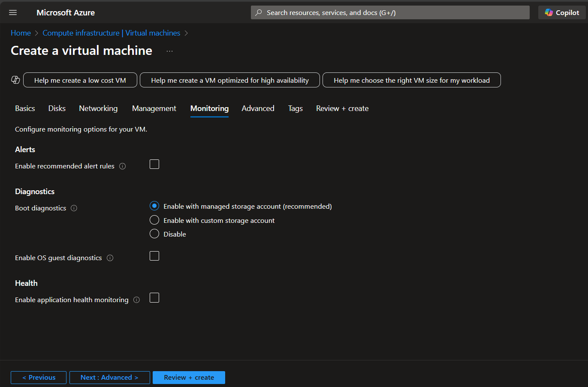The height and width of the screenshot is (387, 588).
Task: Open the Advanced tab
Action: click(258, 108)
